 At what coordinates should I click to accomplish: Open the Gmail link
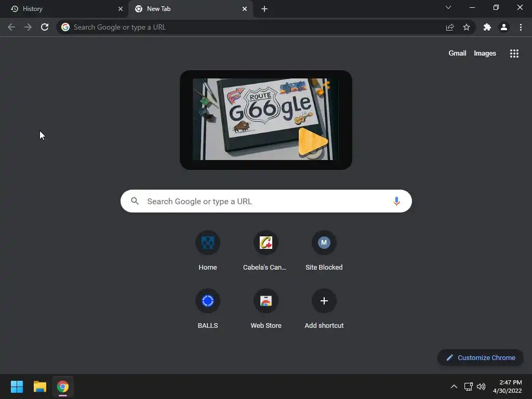point(457,54)
